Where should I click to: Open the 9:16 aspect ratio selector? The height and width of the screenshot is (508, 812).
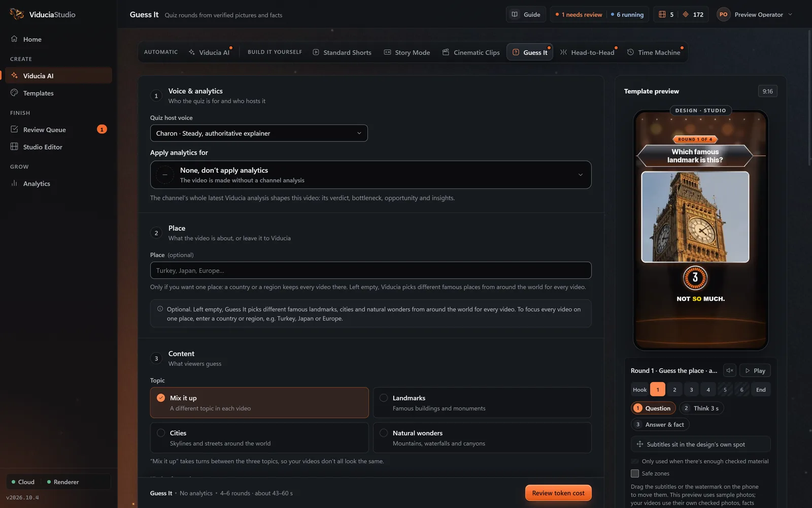pos(767,91)
